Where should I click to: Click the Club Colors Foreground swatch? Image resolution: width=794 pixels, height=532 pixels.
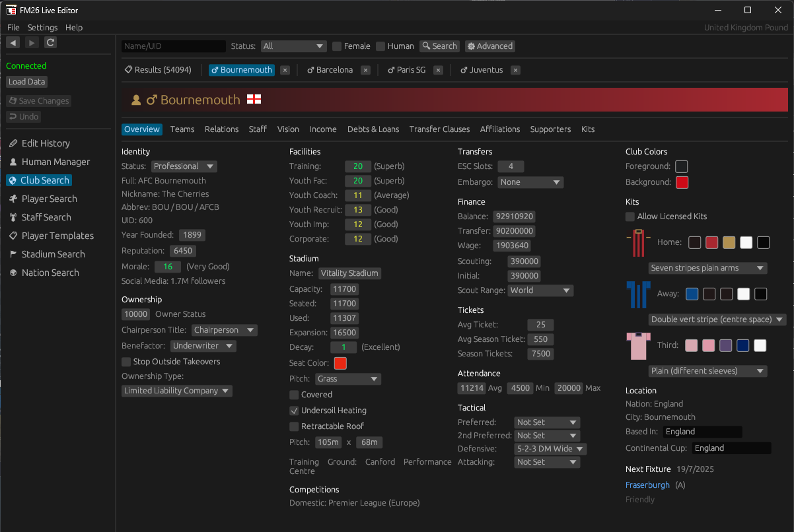682,166
